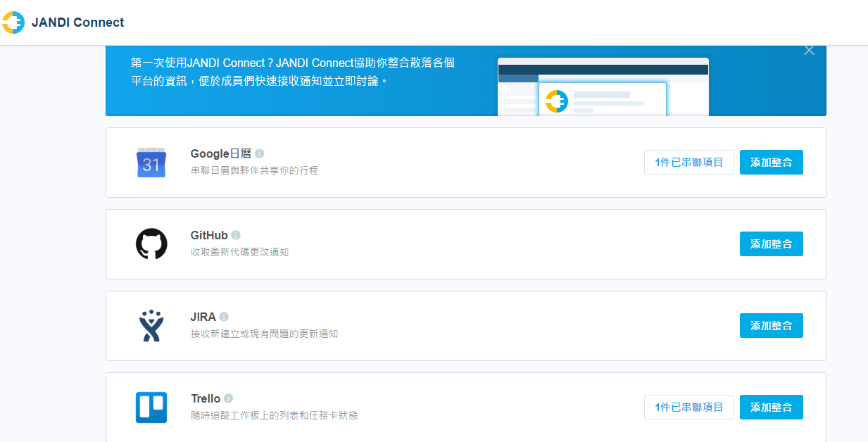Image resolution: width=868 pixels, height=442 pixels.
Task: Add integration for JIRA
Action: coord(772,325)
